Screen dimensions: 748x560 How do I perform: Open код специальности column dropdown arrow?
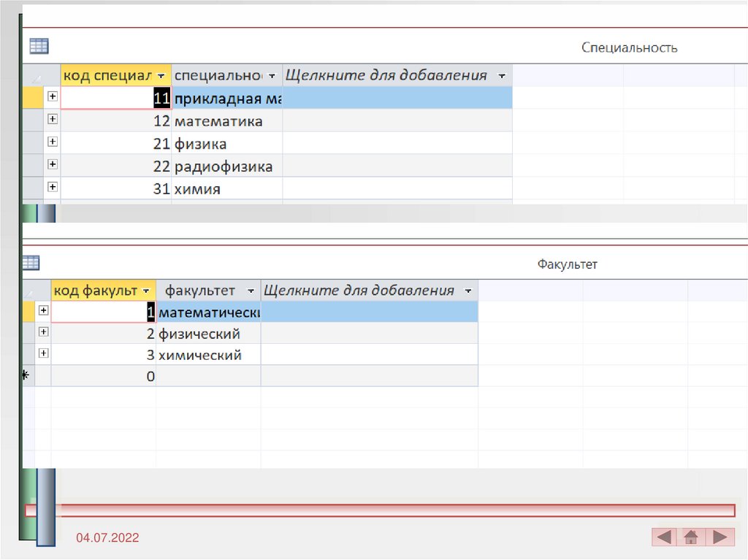coord(161,76)
